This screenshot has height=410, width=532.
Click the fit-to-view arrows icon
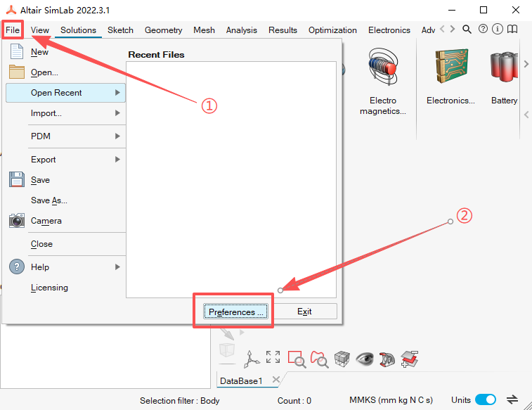273,357
